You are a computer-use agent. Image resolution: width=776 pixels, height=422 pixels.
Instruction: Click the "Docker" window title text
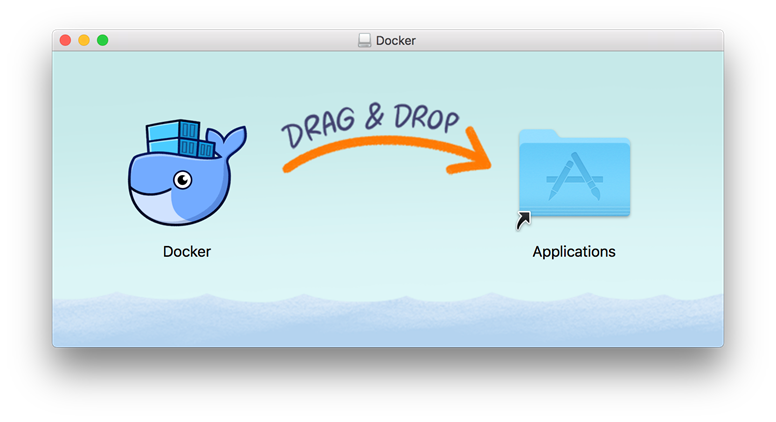click(x=396, y=41)
